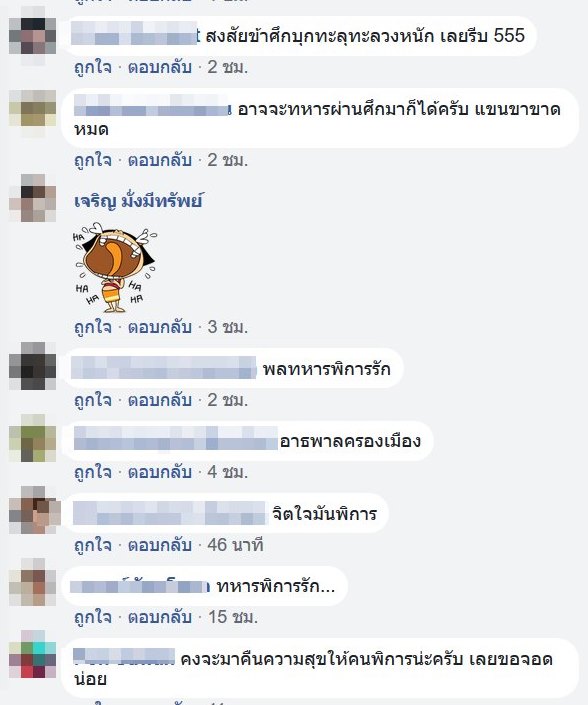This screenshot has height=705, width=588.
Task: Like the comment ending with 555
Action: (x=93, y=67)
